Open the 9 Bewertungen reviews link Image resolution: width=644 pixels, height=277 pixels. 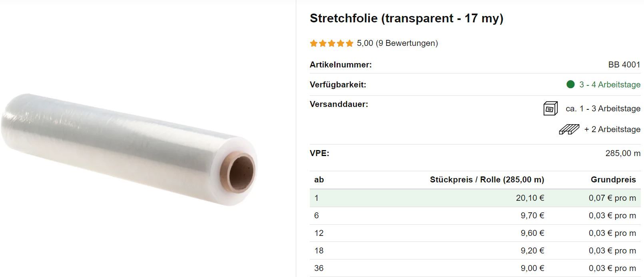(x=407, y=43)
